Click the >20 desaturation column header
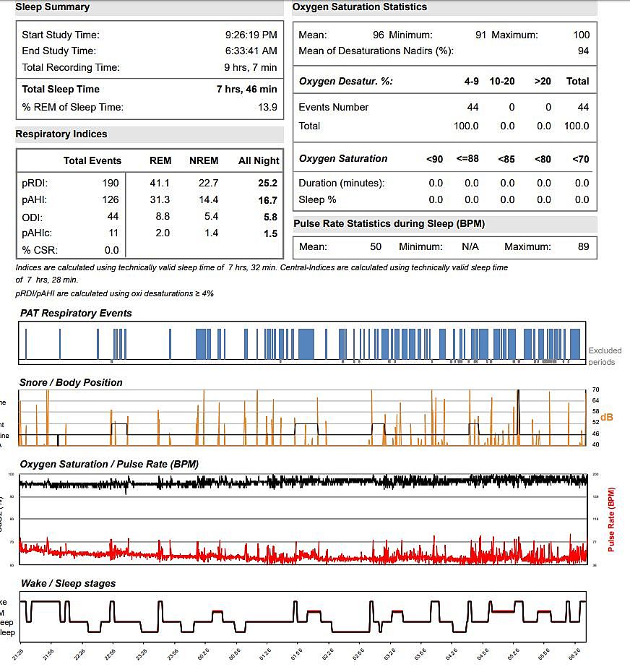 tap(542, 81)
